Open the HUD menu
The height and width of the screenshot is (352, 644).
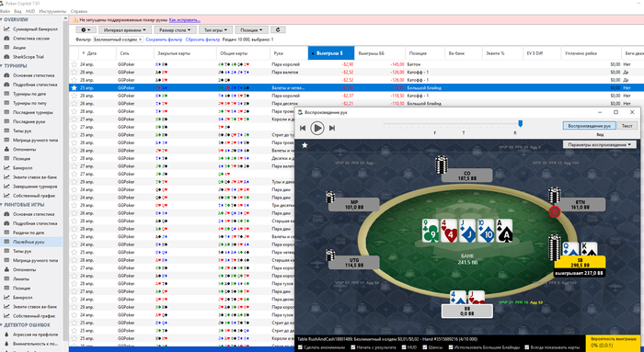pyautogui.click(x=30, y=11)
